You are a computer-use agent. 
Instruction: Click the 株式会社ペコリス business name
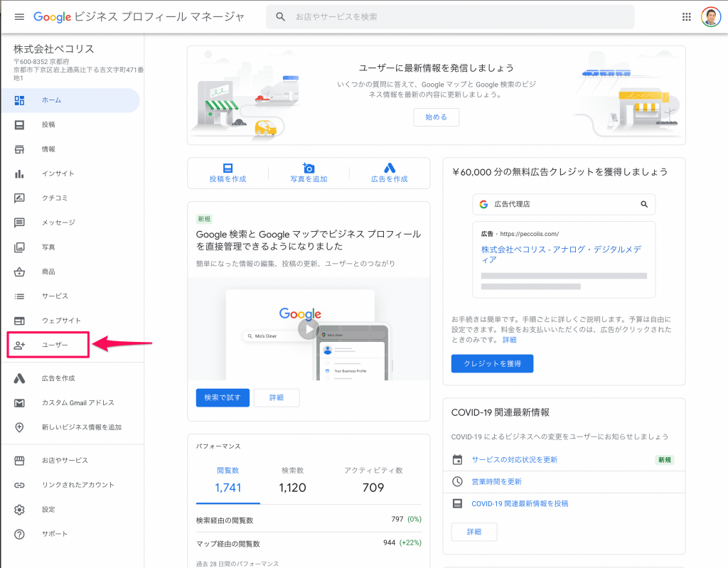pos(54,49)
